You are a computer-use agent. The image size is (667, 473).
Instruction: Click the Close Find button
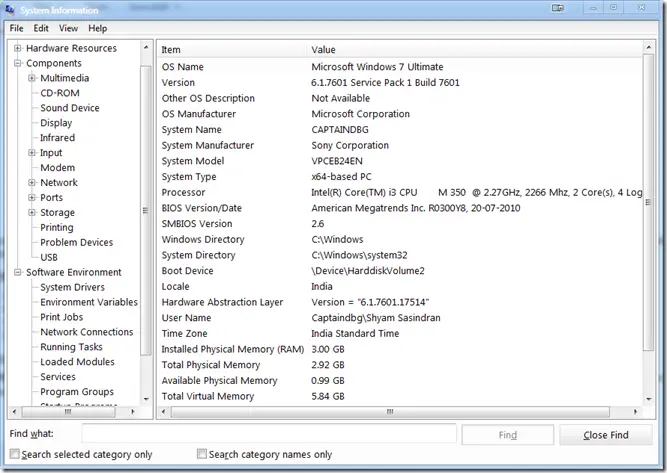[606, 435]
